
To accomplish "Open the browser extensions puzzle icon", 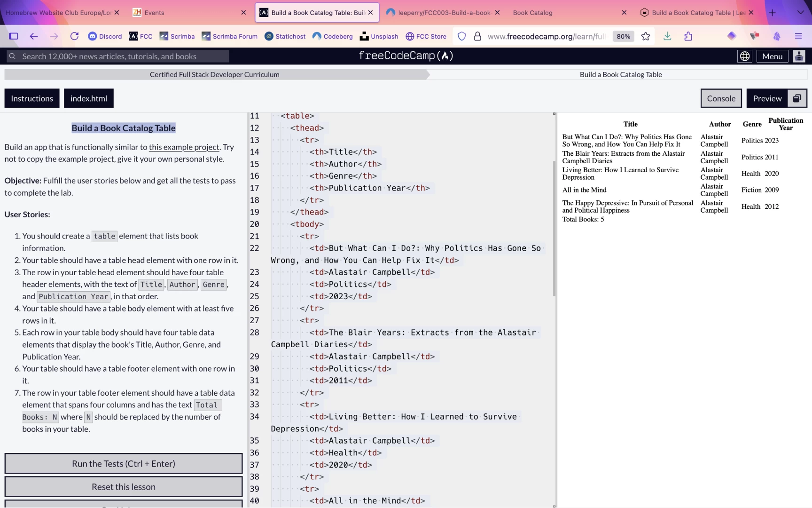I will [688, 36].
